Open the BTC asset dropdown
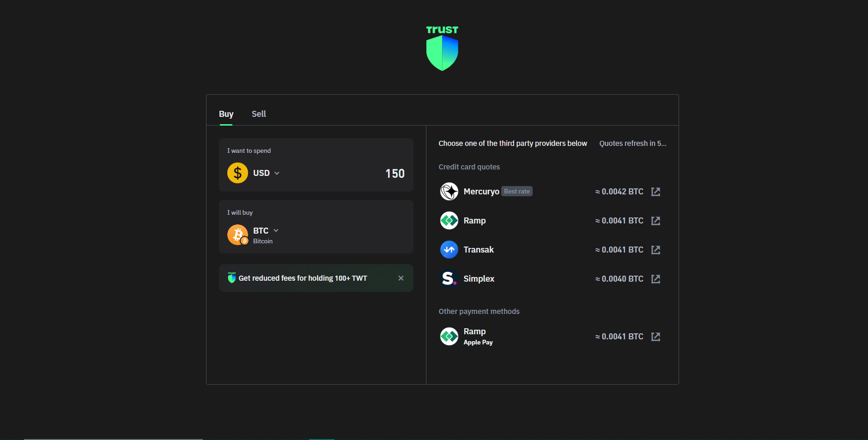The image size is (868, 440). (x=266, y=230)
